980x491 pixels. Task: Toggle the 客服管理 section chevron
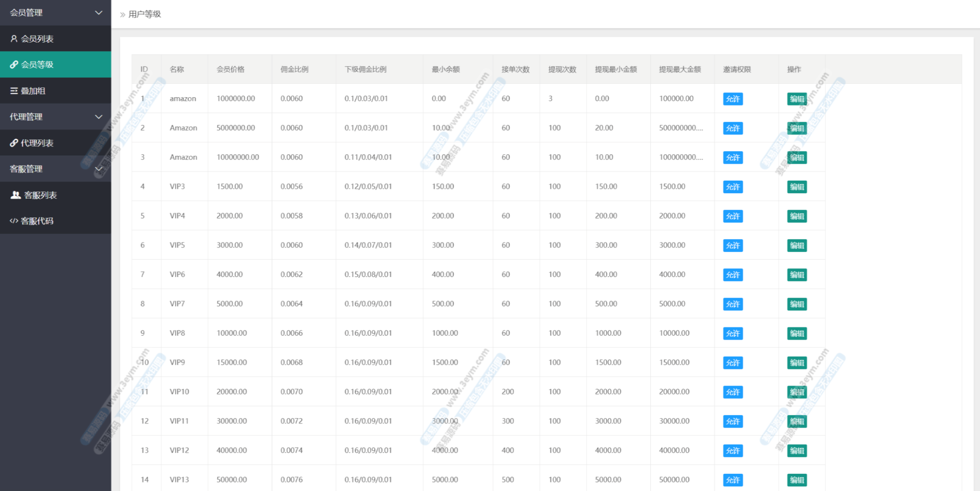98,169
